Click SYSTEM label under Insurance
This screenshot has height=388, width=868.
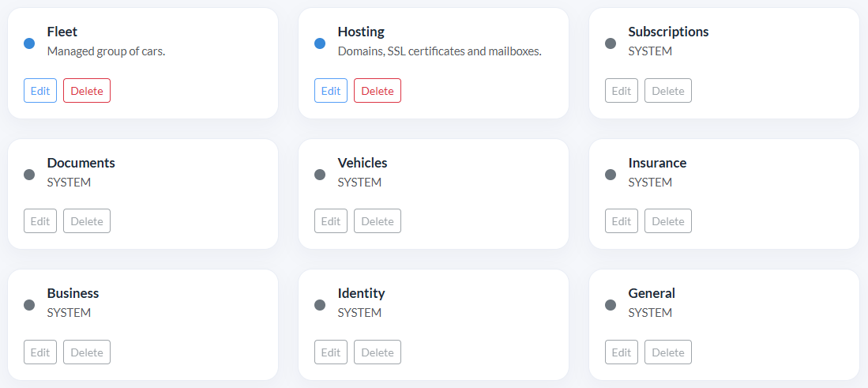coord(650,182)
